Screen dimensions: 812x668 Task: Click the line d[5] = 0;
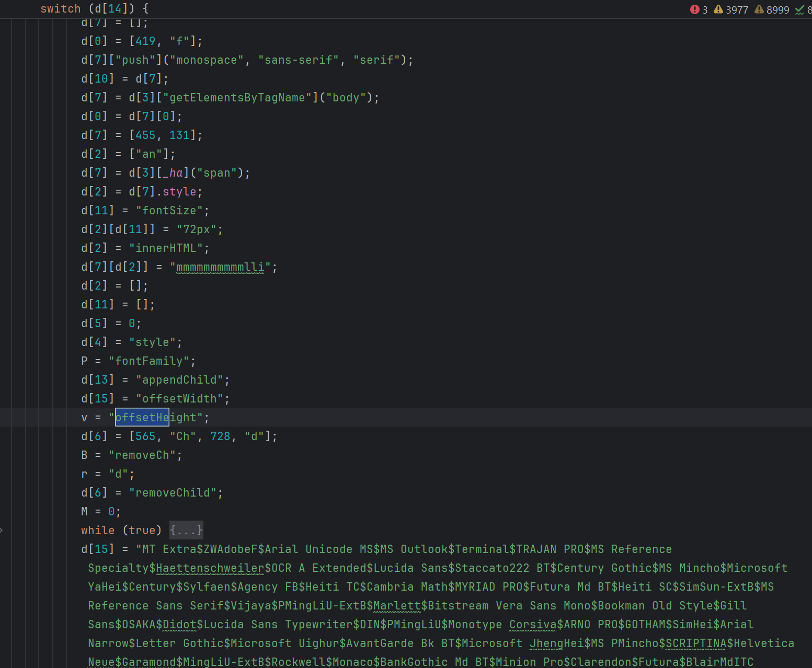coord(111,324)
